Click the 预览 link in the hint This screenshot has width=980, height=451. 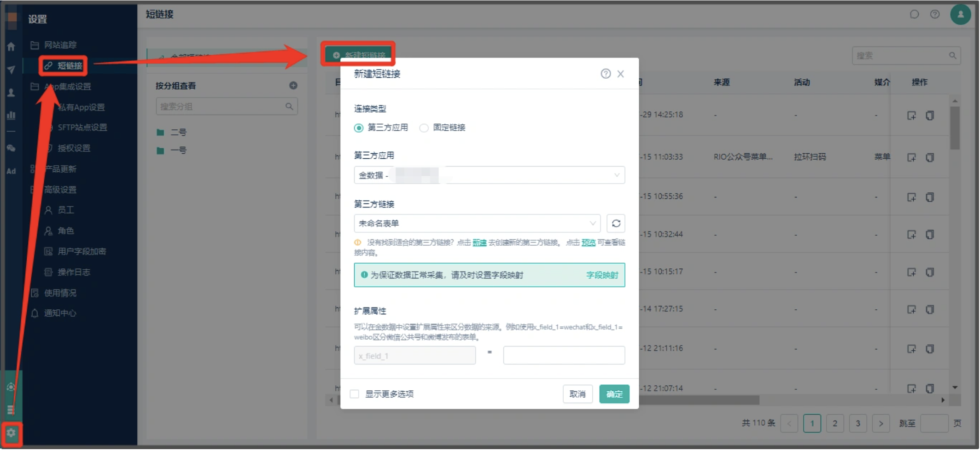[x=589, y=243]
